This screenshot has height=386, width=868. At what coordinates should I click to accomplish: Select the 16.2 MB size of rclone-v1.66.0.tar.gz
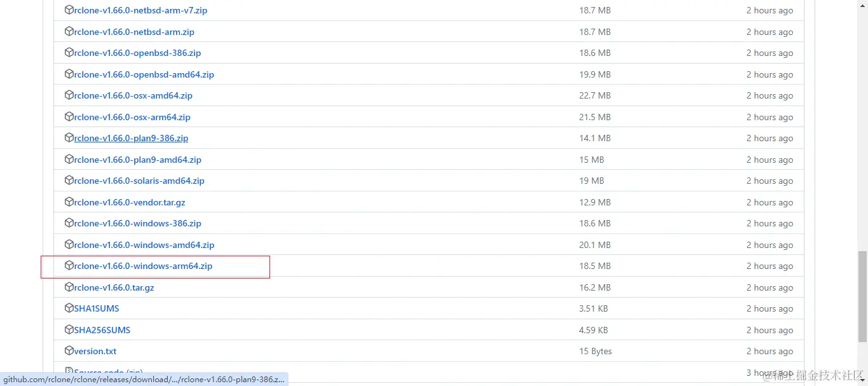pos(595,287)
